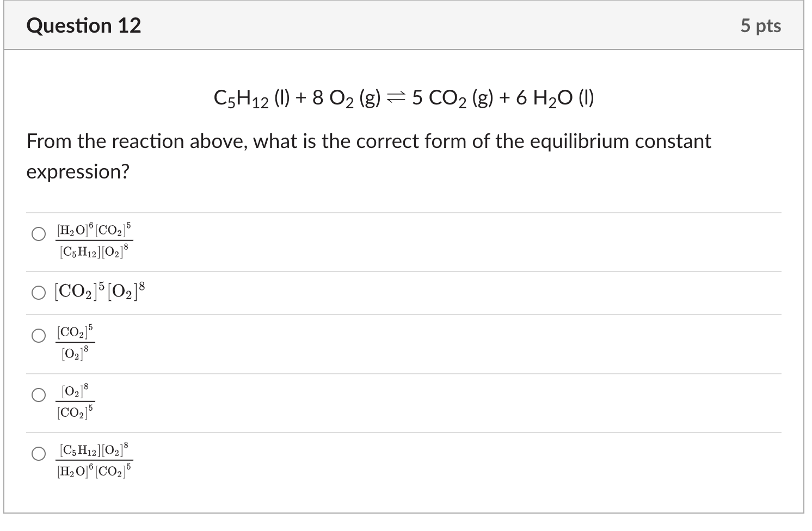The width and height of the screenshot is (812, 531).
Task: Select radio for [C5H12][O2]^8 over [H2O]^6[CO2]^5
Action: (38, 454)
